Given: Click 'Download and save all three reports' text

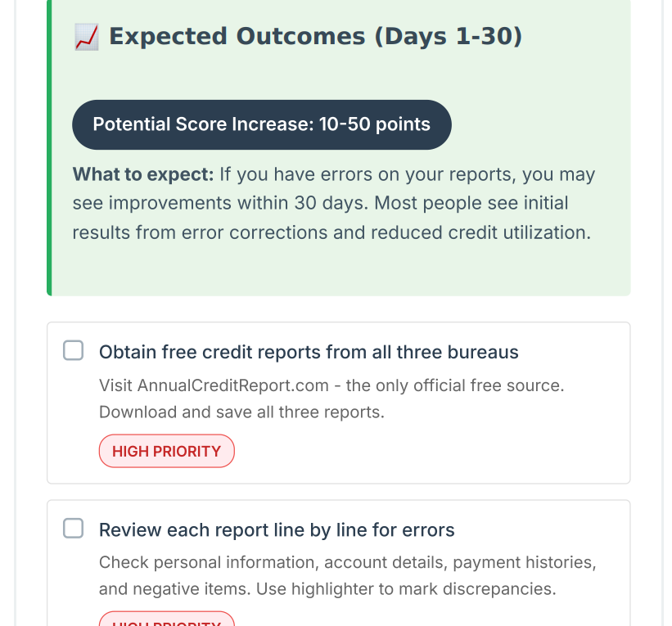Looking at the screenshot, I should click(241, 412).
